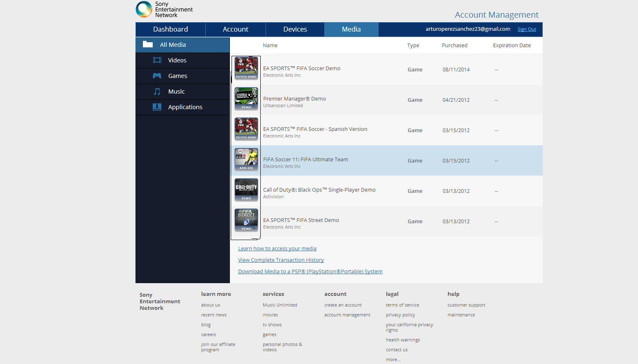Open the recent news footer link
Viewport: 638px width, 364px height.
[x=214, y=315]
